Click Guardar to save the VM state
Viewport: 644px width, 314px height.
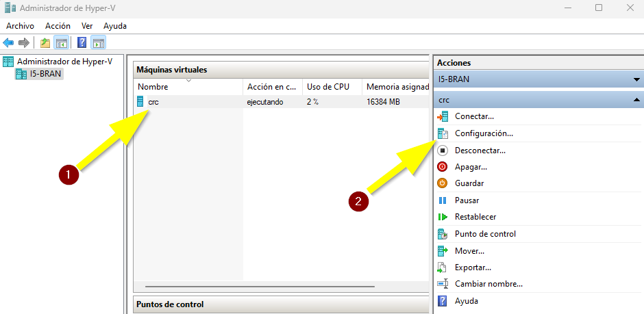point(469,183)
